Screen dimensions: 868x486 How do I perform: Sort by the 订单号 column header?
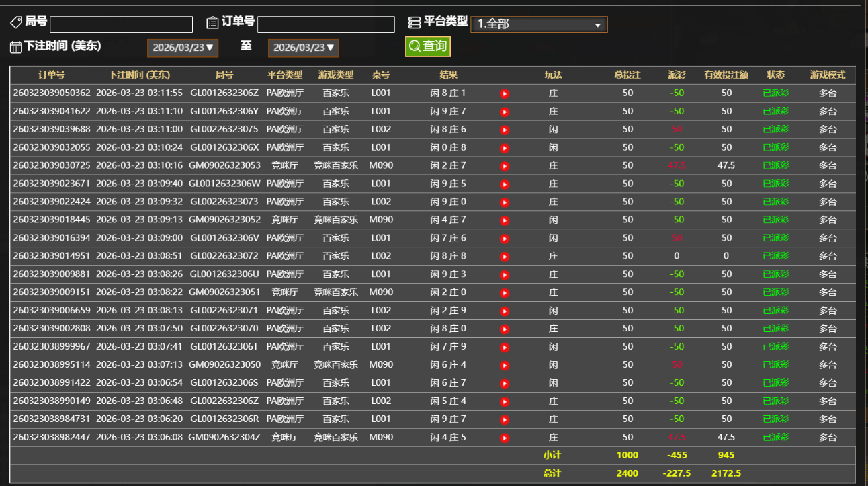pos(52,75)
